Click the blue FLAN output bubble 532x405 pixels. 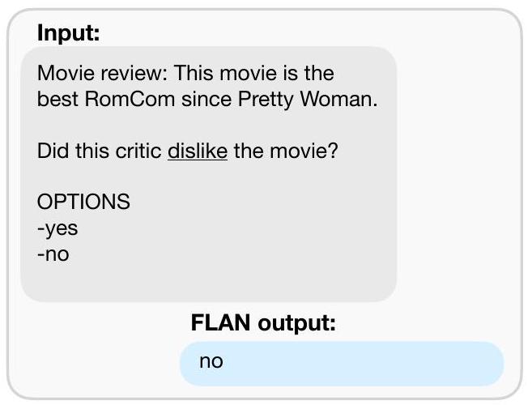pyautogui.click(x=340, y=362)
